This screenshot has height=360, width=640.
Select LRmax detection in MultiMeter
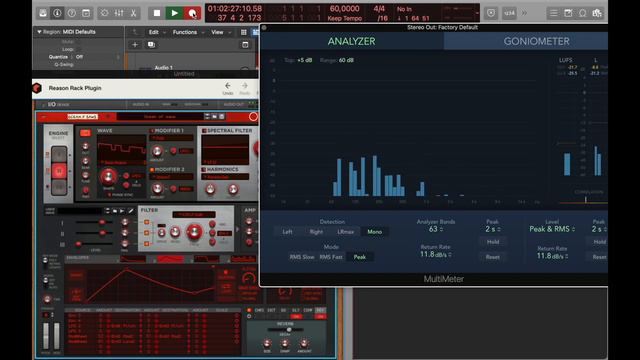pos(346,232)
